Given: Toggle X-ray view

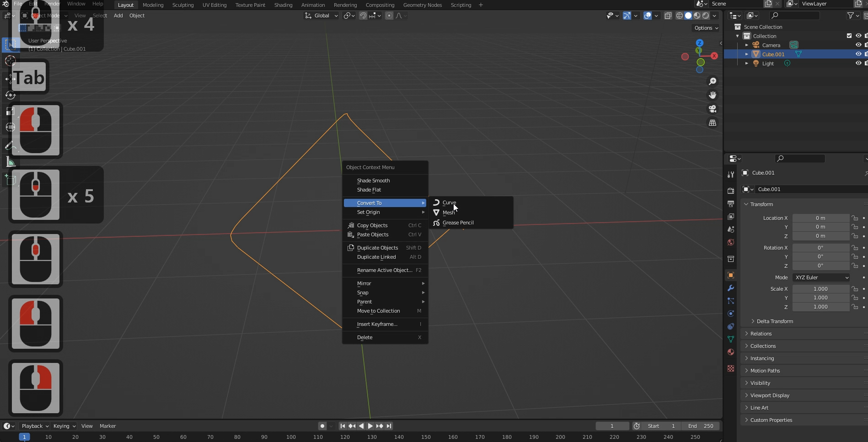Looking at the screenshot, I should coord(668,16).
